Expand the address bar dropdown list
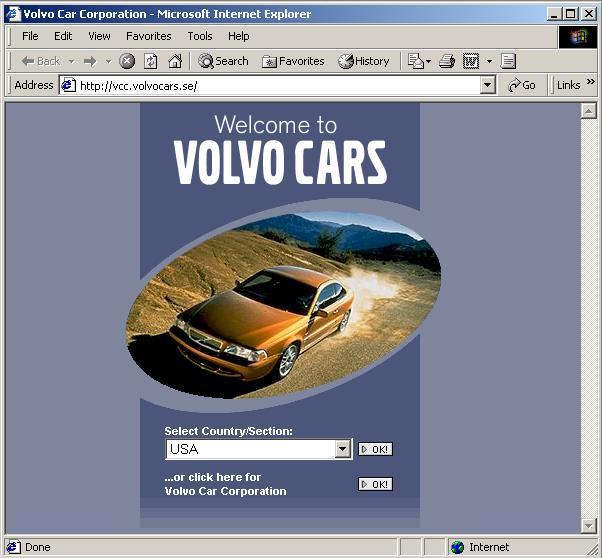The width and height of the screenshot is (602, 558). (488, 85)
